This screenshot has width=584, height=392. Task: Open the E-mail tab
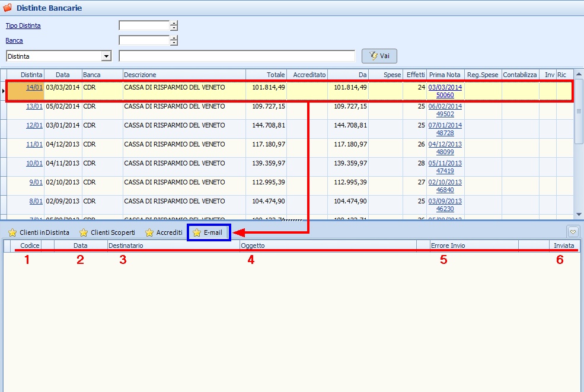208,232
